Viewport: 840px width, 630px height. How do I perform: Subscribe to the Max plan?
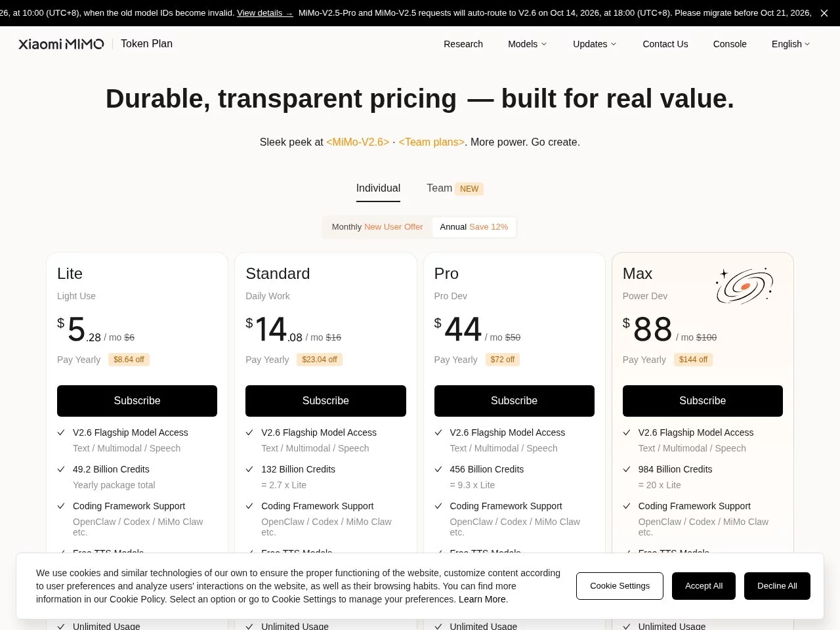click(x=703, y=401)
